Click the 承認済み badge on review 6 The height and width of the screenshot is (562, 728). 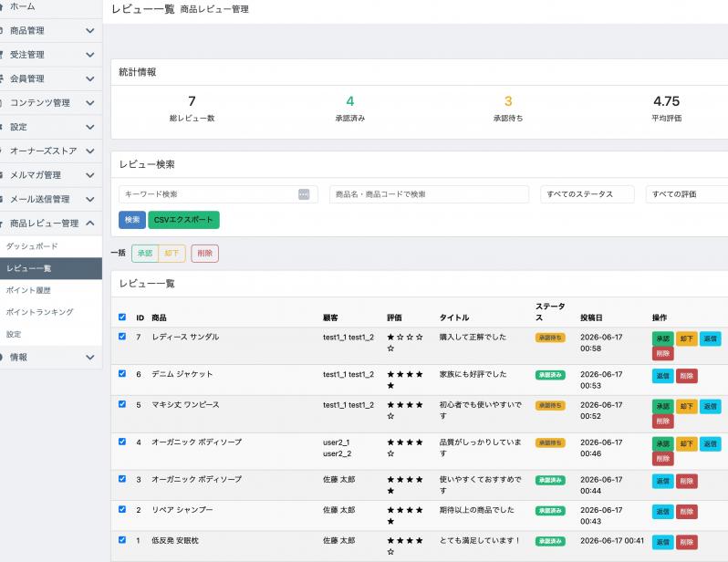point(550,375)
